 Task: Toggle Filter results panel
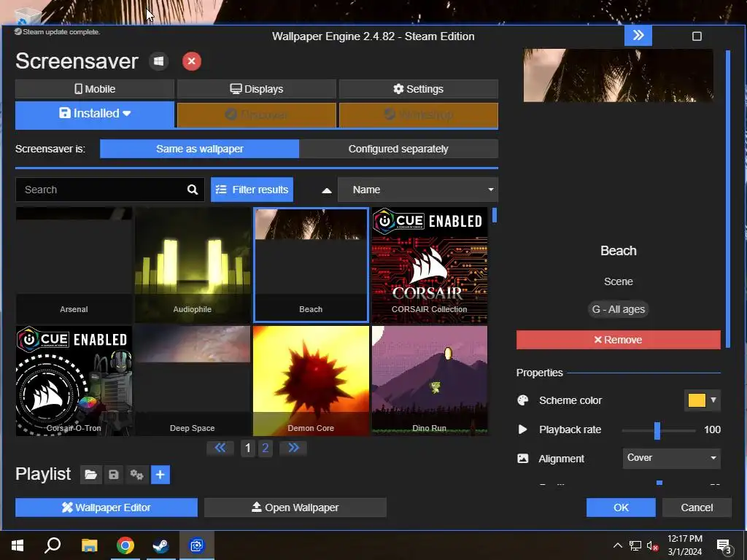252,190
